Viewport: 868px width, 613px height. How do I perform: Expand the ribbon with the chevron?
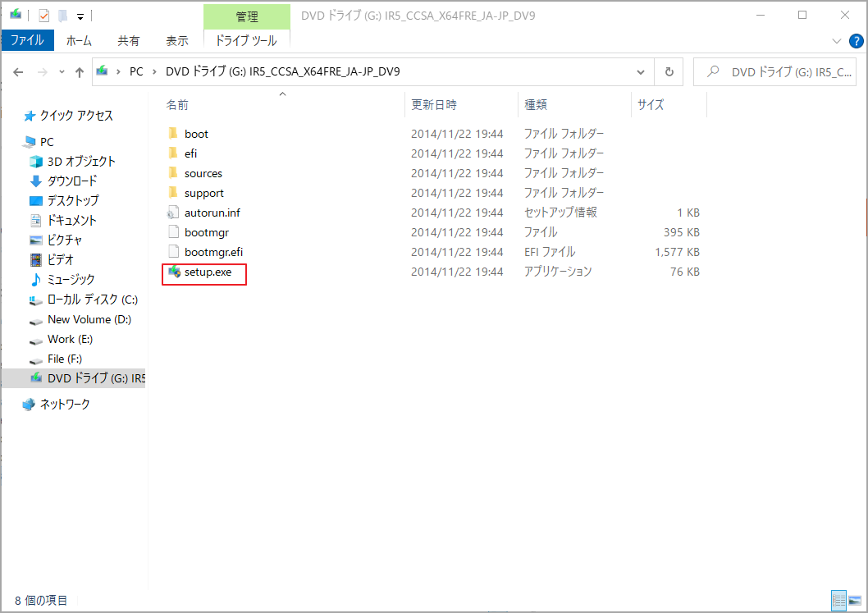click(x=837, y=41)
